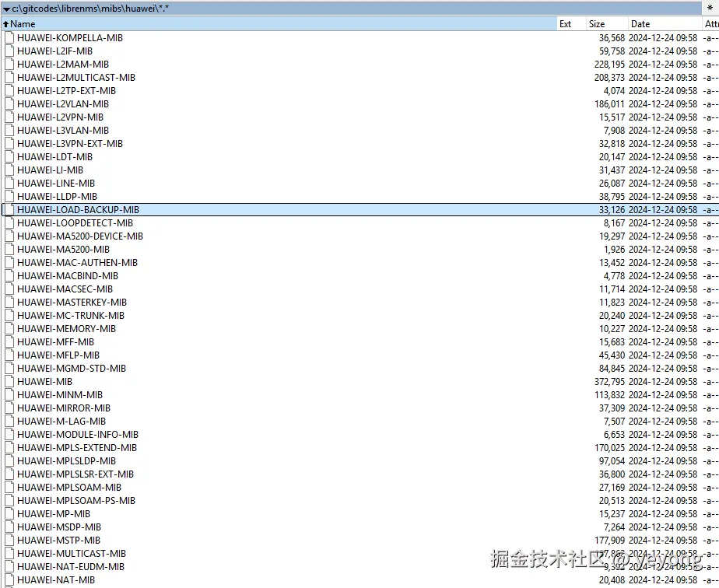Click the date of the HUAWEI-KOMPELLA-MIB row
Screen dimensions: 719x588
[x=663, y=37]
